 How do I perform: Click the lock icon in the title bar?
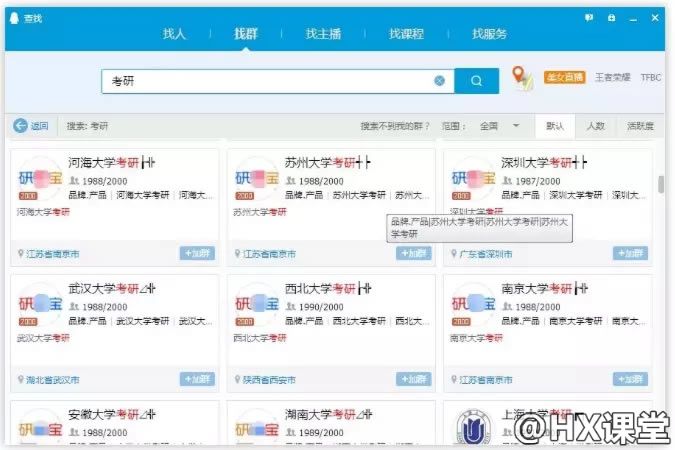tap(611, 18)
